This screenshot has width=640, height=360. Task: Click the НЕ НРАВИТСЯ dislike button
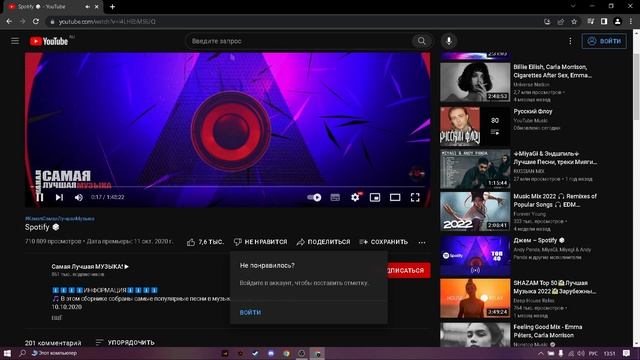tap(260, 242)
